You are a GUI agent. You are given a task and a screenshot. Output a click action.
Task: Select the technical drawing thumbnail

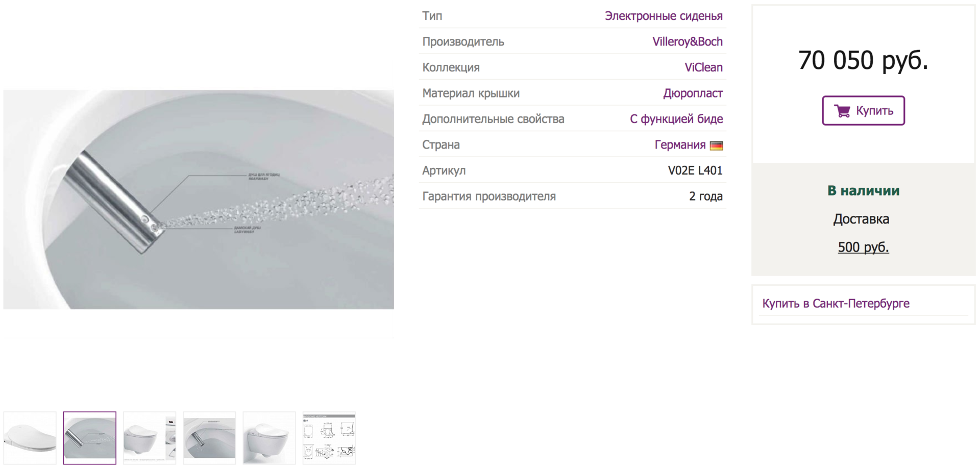[x=329, y=438]
